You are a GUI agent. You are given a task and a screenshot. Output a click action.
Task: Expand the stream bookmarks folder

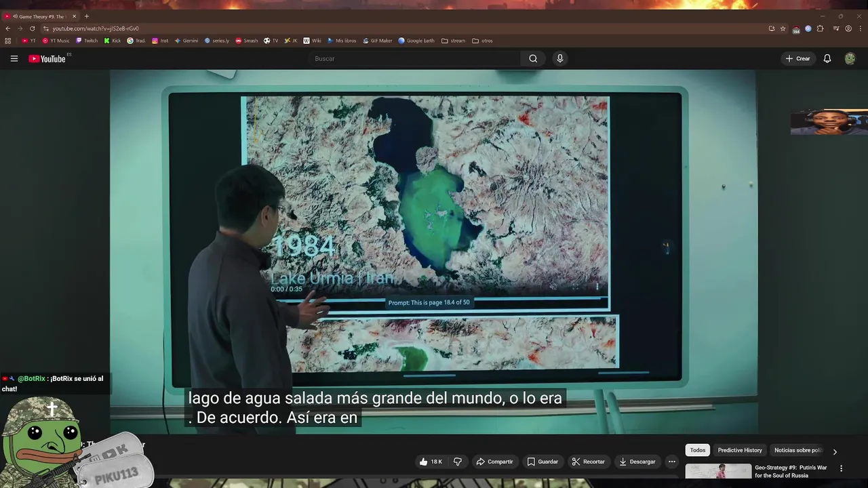click(454, 41)
